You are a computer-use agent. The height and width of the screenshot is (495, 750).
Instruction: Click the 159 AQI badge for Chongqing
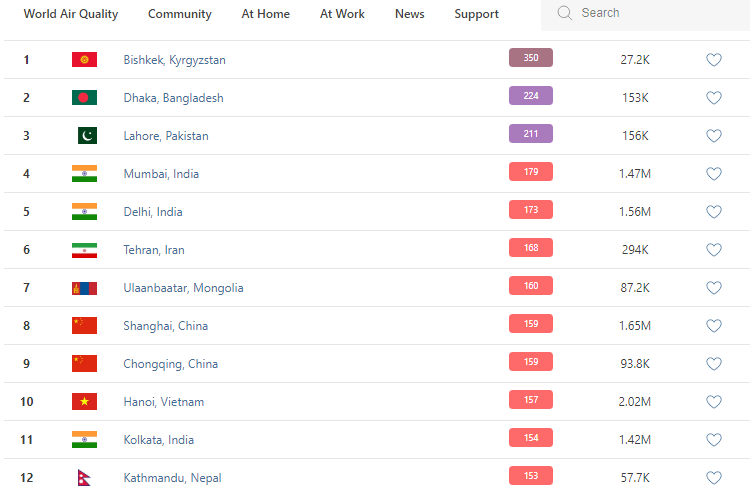pyautogui.click(x=530, y=362)
